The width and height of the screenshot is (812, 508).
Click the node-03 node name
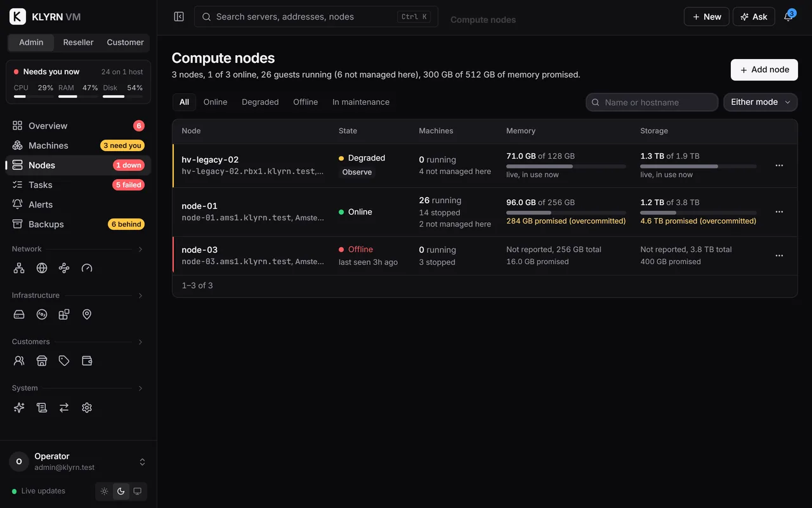tap(200, 250)
